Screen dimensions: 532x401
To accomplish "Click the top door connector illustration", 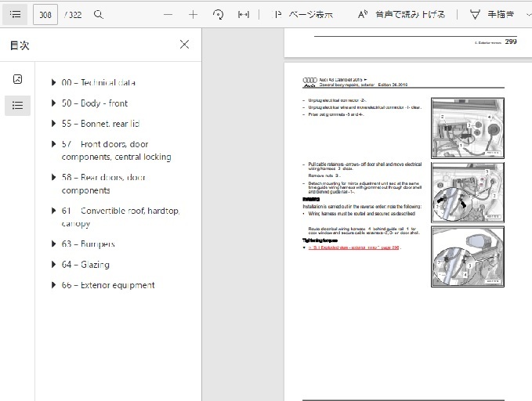I will coord(468,128).
